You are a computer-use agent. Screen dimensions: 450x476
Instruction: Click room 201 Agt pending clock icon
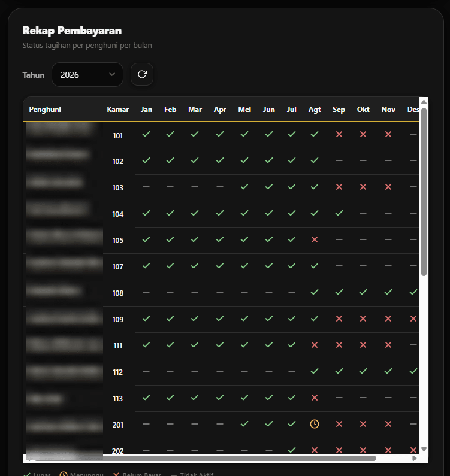pyautogui.click(x=315, y=424)
